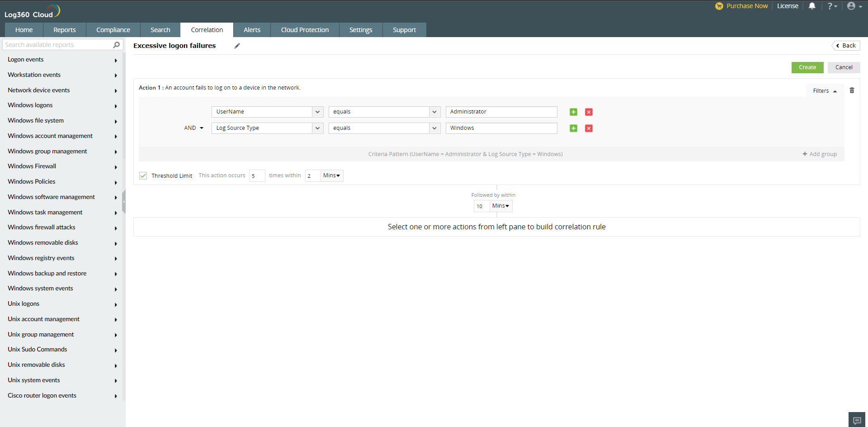The width and height of the screenshot is (868, 427).
Task: Click the Search available reports field
Action: click(58, 45)
